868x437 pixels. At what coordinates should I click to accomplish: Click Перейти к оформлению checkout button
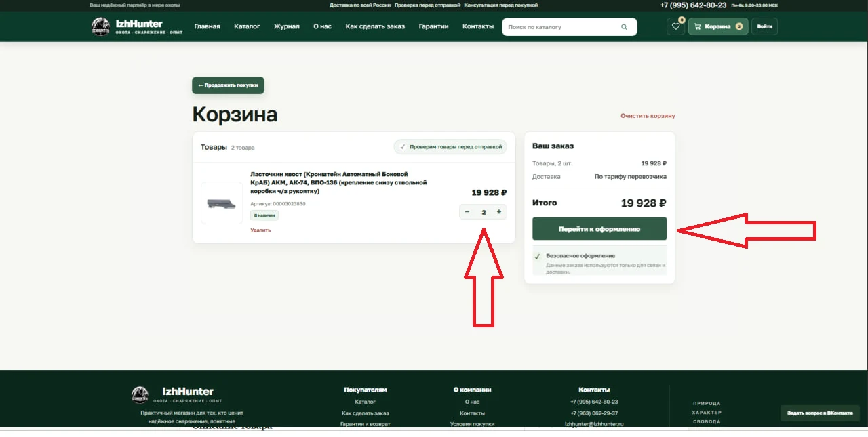tap(599, 229)
